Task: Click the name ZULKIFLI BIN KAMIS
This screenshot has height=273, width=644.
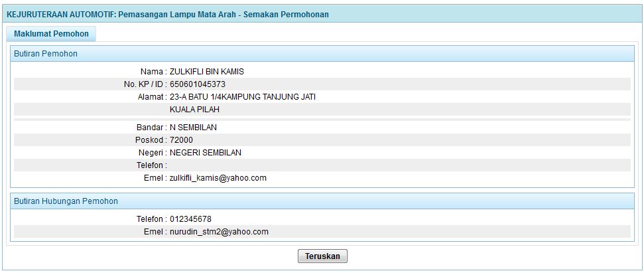Action: pos(207,72)
